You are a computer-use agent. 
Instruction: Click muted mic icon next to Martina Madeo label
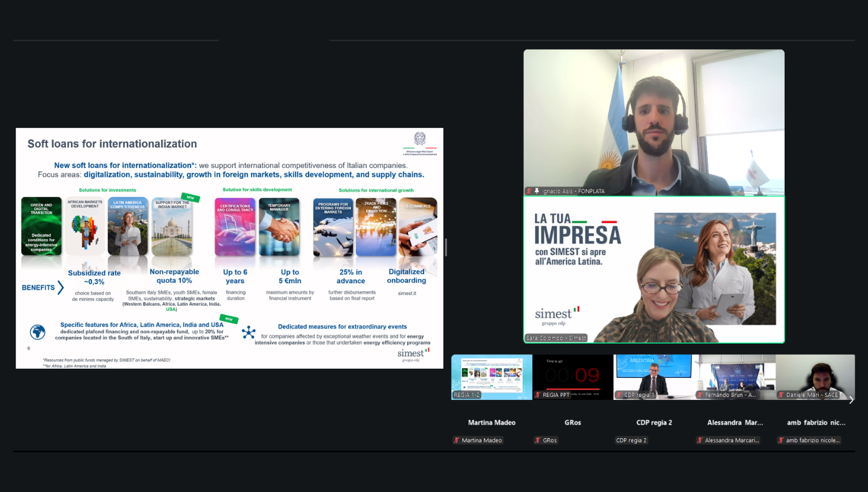point(457,440)
